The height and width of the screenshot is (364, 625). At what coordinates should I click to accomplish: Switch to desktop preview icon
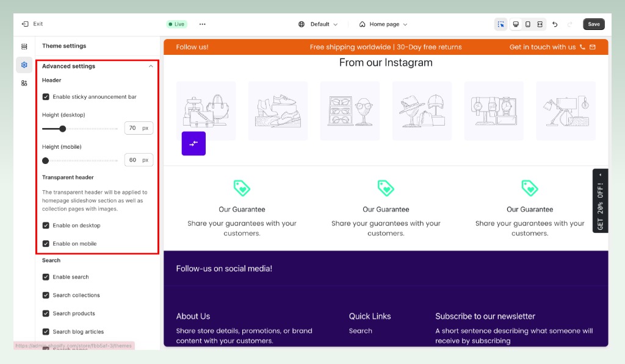(x=516, y=24)
